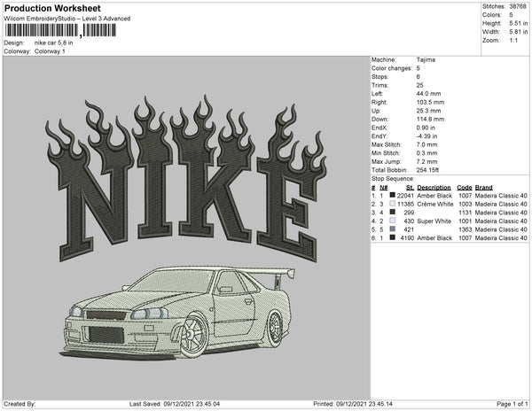The height and width of the screenshot is (411, 532).
Task: Click the Up value '25.3 mm'
Action: pos(428,111)
